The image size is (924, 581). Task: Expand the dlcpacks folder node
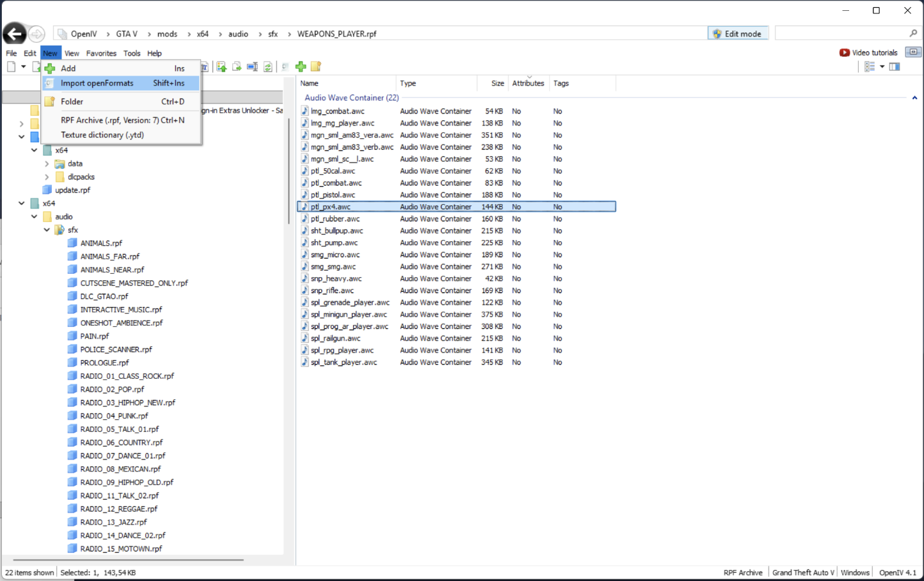[x=47, y=177]
